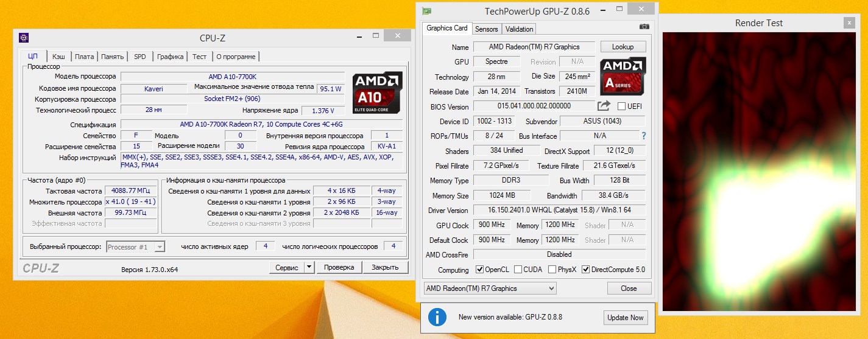
Task: Click the Закрыть button in CPU-Z
Action: pyautogui.click(x=385, y=267)
